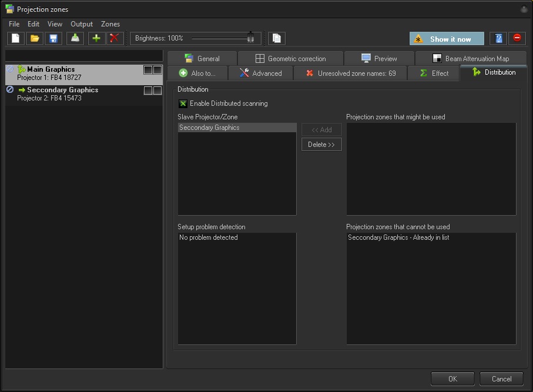Click the Delete >> button
This screenshot has width=533, height=392.
point(321,145)
